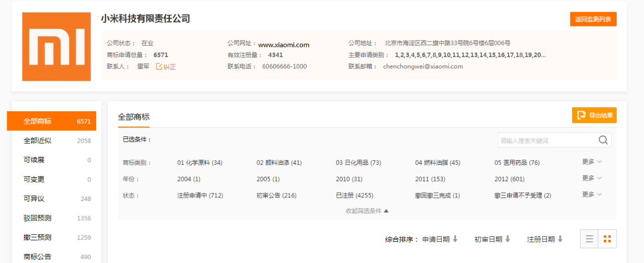Sort by 申请日期 arrow
This screenshot has width=644, height=263.
point(455,239)
